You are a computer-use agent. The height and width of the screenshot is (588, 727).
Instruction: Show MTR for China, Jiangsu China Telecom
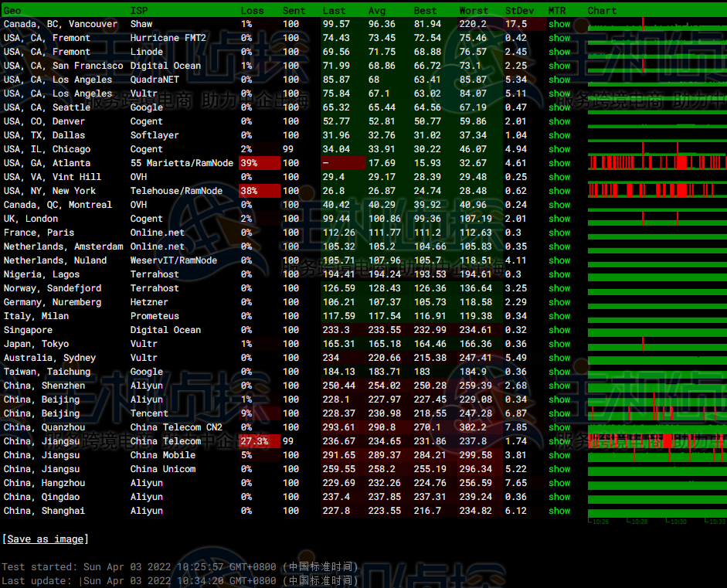[x=559, y=441]
